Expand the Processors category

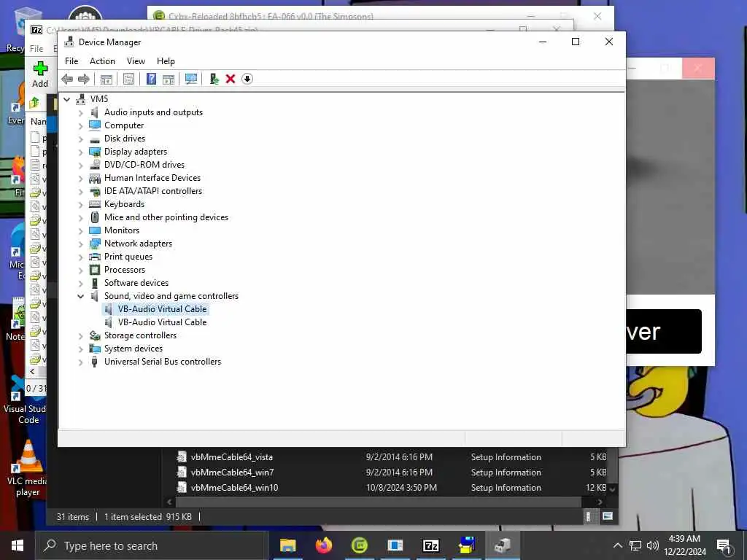[x=80, y=271]
